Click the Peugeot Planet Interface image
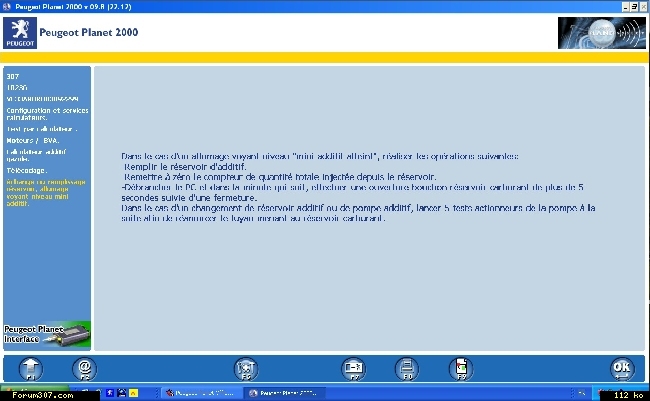 point(47,335)
